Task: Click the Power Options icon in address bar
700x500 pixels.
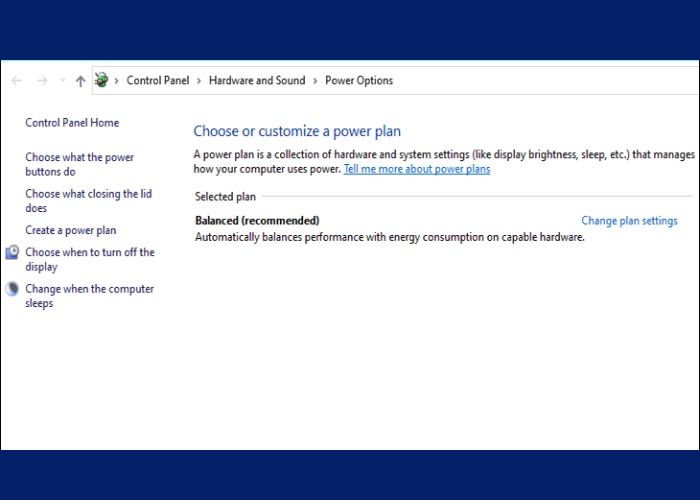Action: (x=101, y=81)
